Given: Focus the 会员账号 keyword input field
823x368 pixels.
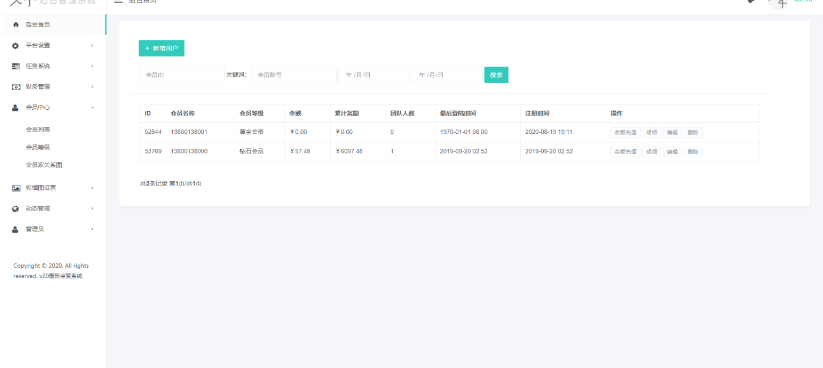Looking at the screenshot, I should click(x=294, y=75).
